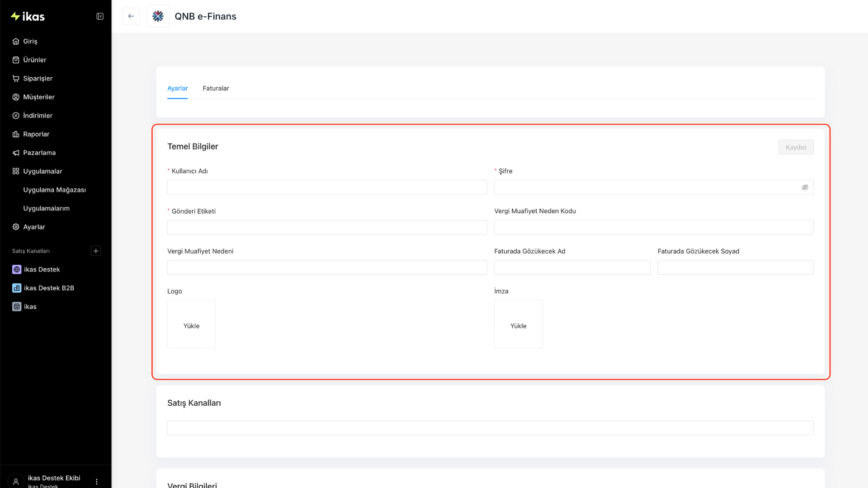Image resolution: width=868 pixels, height=488 pixels.
Task: Click the Ayarlar gear icon in sidebar
Action: pos(16,227)
